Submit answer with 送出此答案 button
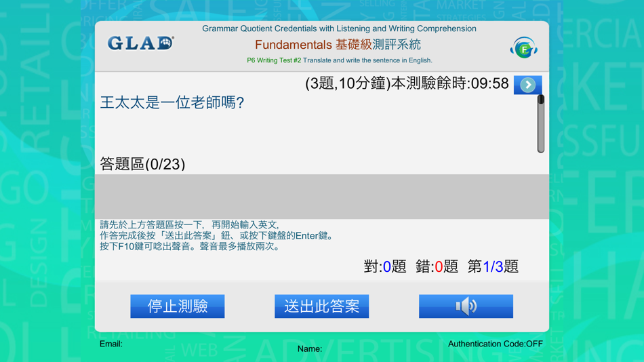The width and height of the screenshot is (644, 362). (x=321, y=306)
